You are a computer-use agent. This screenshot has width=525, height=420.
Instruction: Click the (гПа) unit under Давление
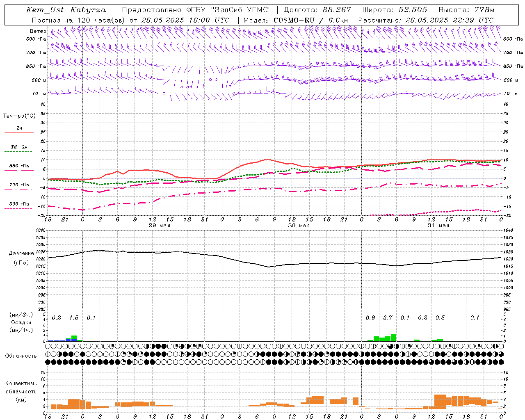tap(21, 263)
